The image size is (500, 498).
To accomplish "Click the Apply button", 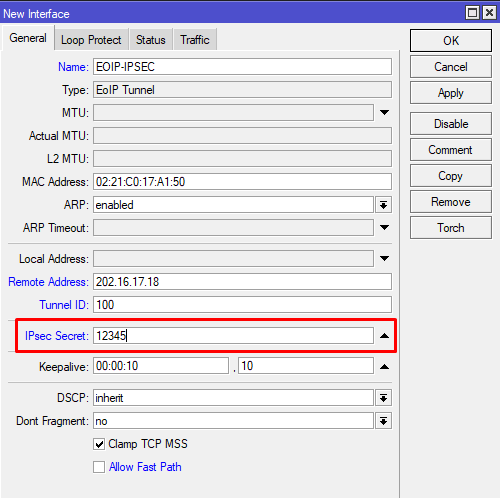I will 451,93.
